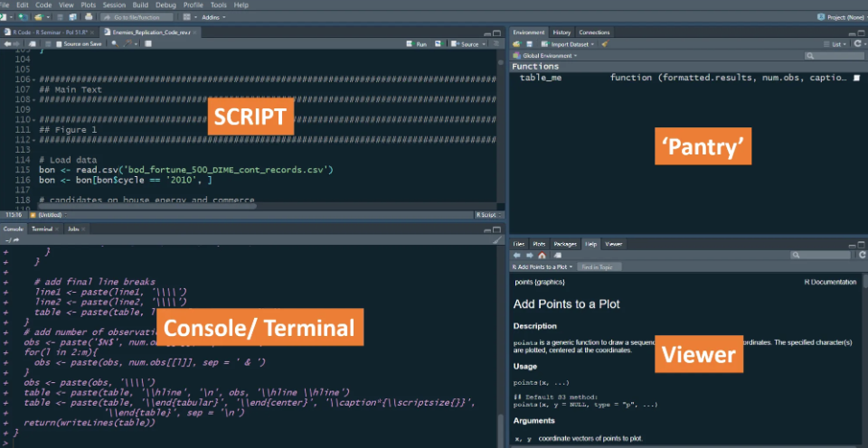This screenshot has height=448, width=868.
Task: Open the Import Dataset dropdown
Action: tap(566, 43)
